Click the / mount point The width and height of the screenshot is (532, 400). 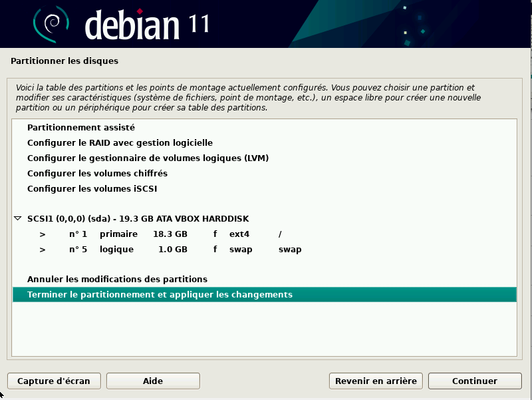coord(280,234)
